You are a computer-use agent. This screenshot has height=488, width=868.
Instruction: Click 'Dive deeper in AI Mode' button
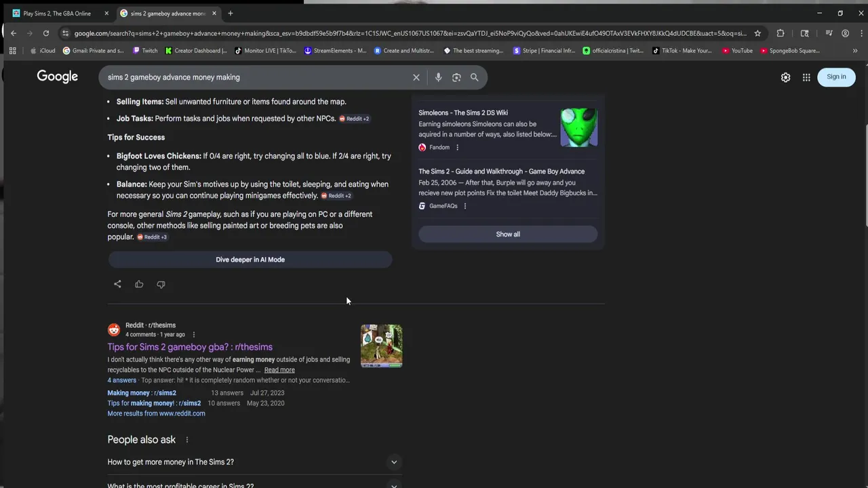click(x=250, y=260)
